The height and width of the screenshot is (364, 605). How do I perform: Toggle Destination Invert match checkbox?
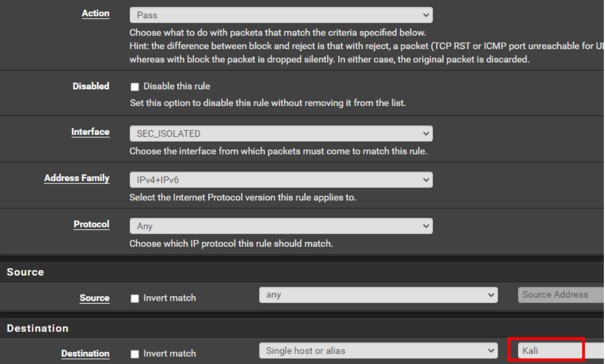135,354
